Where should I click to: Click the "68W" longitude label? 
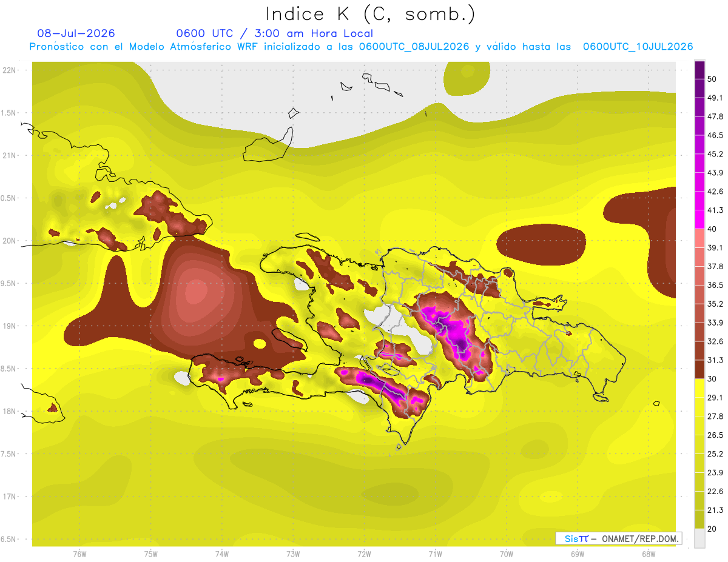(x=649, y=554)
